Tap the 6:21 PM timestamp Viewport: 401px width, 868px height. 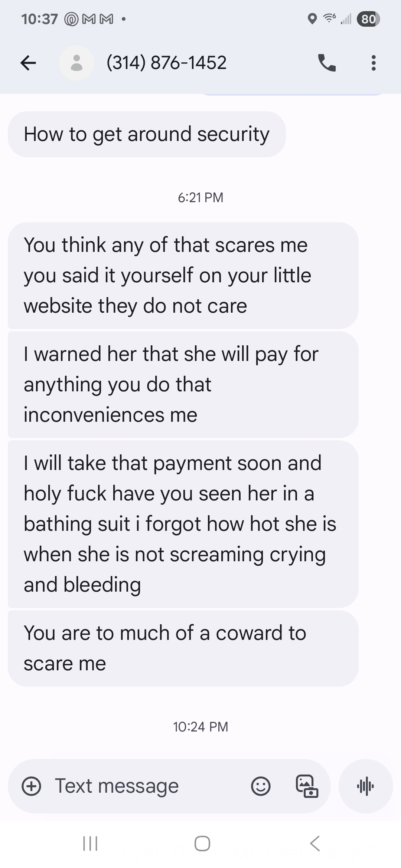[x=200, y=197]
